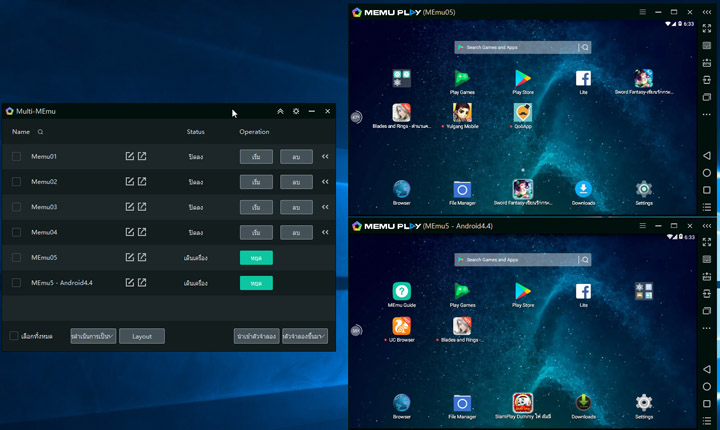Expand more options arrows for Memu03
The width and height of the screenshot is (720, 430).
pos(325,207)
